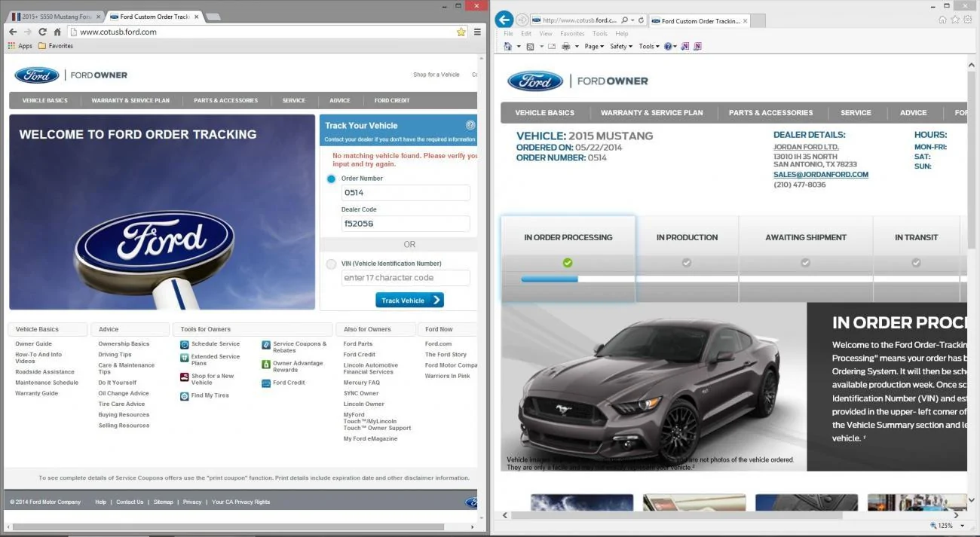Close the 2015+ S550 Mustang Forum tab
980x537 pixels.
tap(98, 16)
